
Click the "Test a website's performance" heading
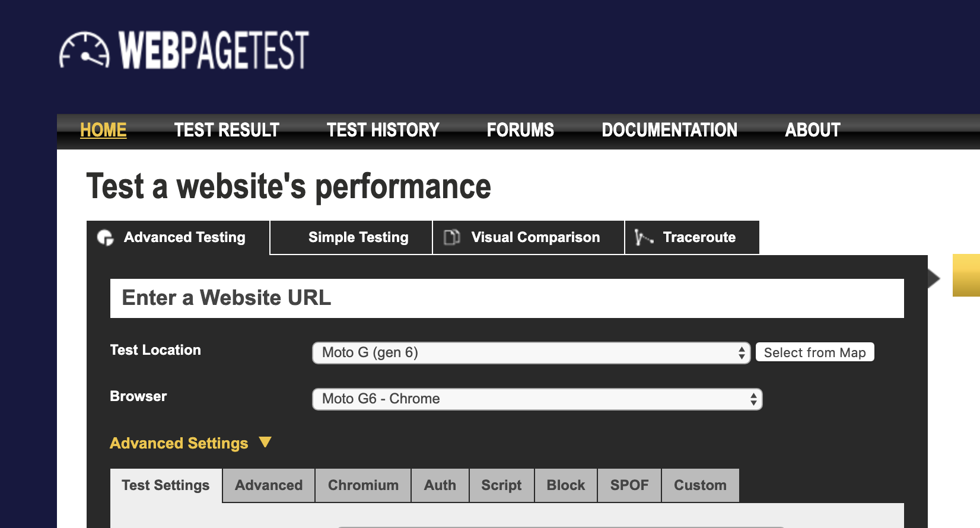pos(289,187)
